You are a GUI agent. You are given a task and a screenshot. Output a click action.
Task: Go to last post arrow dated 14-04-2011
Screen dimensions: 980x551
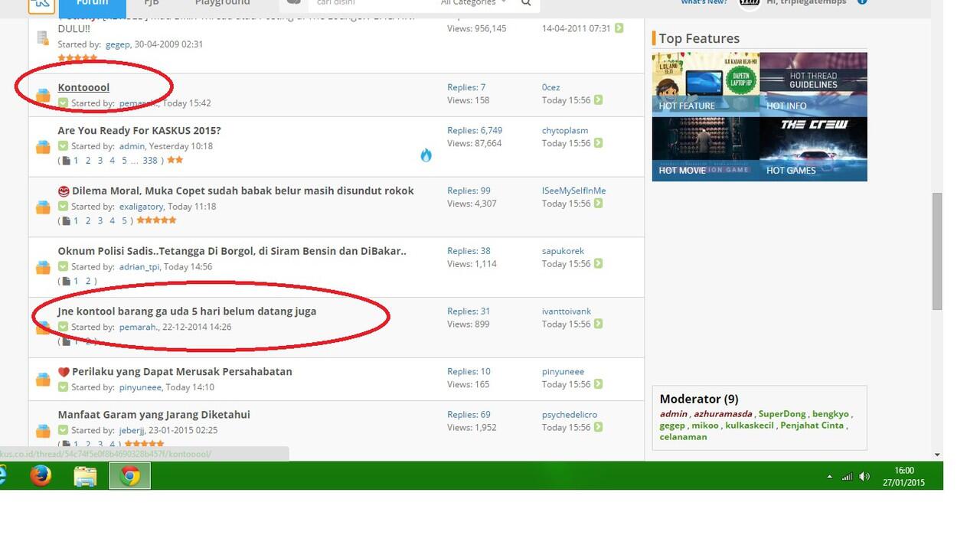tap(619, 28)
